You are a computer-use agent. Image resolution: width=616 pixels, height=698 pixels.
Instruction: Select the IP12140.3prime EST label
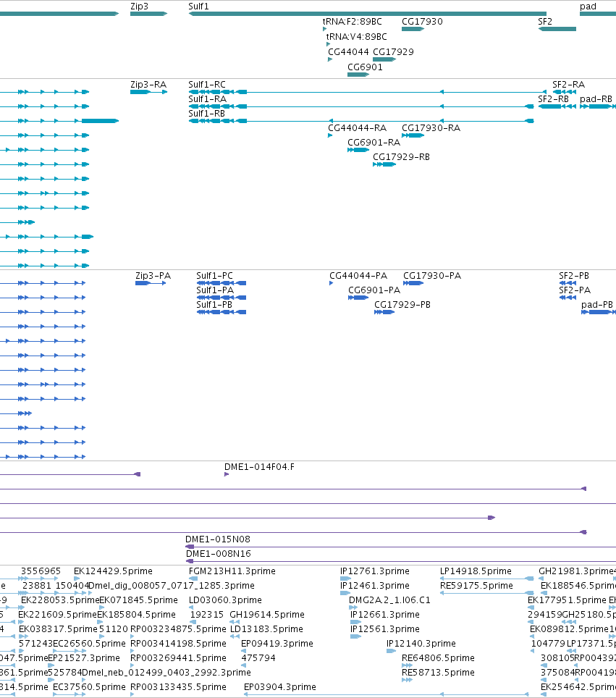pyautogui.click(x=421, y=643)
